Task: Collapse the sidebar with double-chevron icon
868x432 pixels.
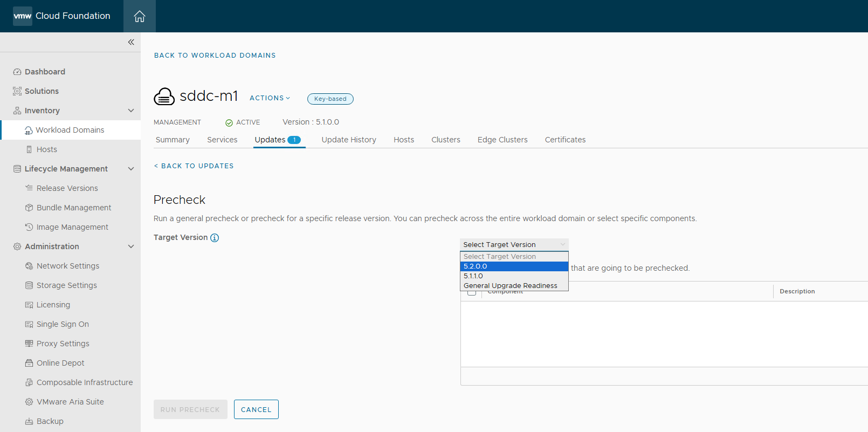Action: pyautogui.click(x=131, y=42)
